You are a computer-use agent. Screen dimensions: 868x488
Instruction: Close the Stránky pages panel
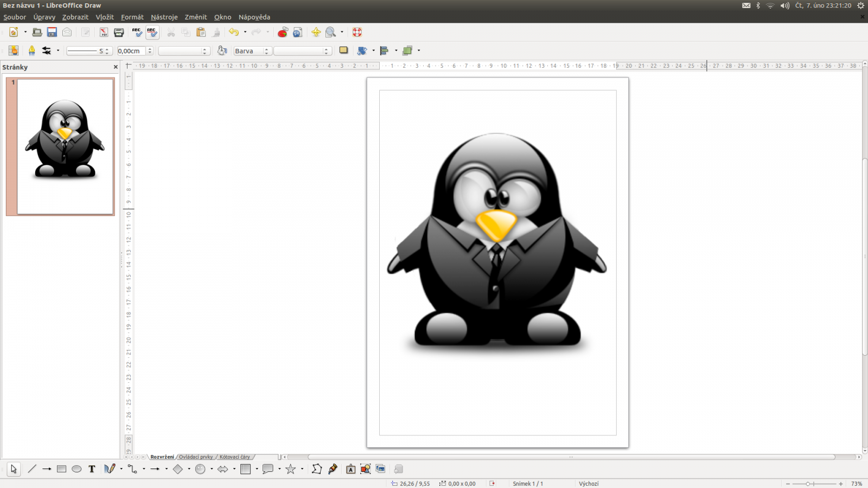[x=115, y=67]
